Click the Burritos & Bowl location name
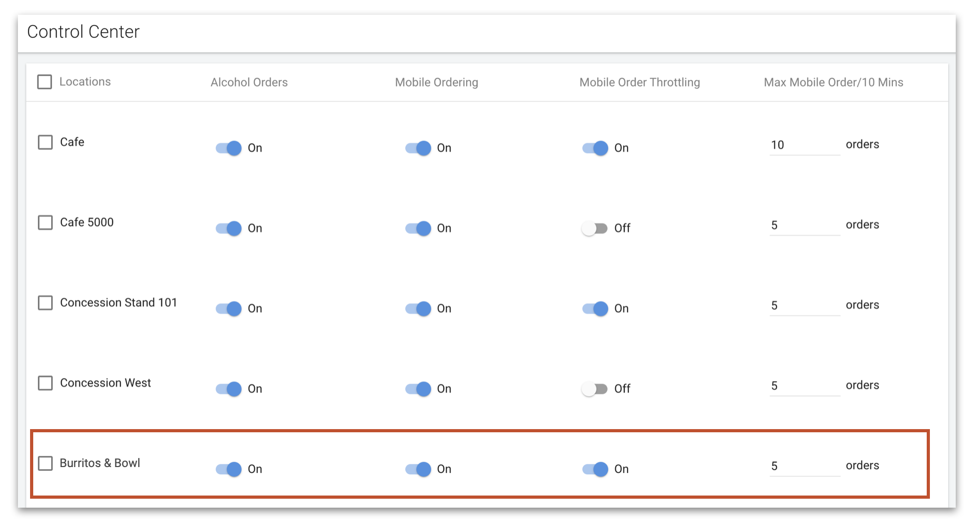This screenshot has width=980, height=524. [100, 463]
